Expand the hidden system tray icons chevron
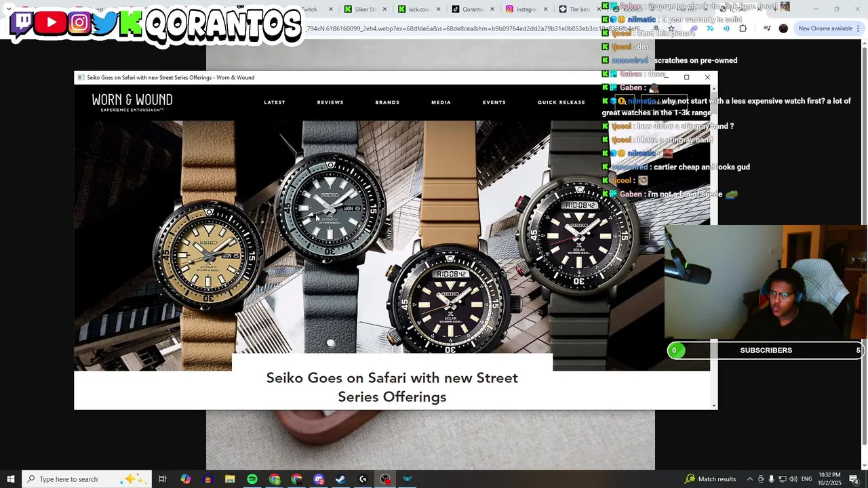 coord(750,479)
